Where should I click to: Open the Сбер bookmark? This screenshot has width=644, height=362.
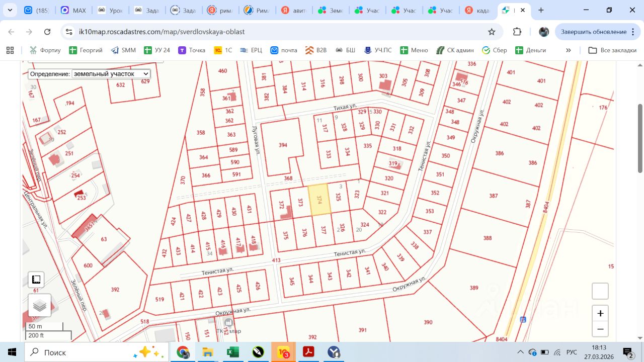click(495, 50)
